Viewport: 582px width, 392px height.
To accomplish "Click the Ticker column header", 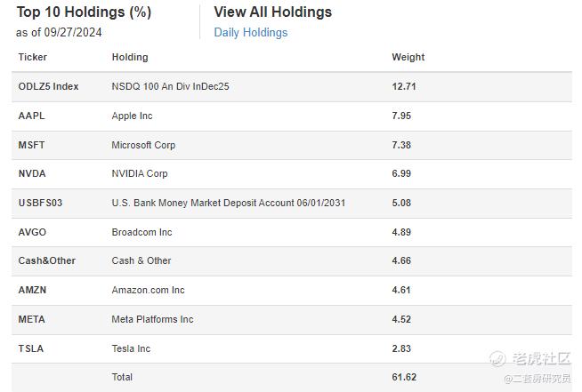I will [x=33, y=57].
